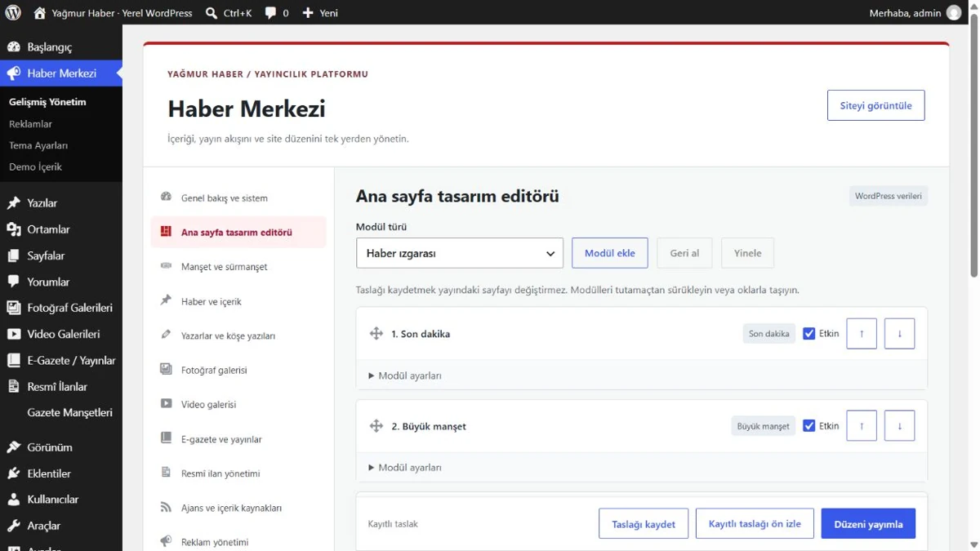Click the Ortamlar media icon
The image size is (980, 551).
pyautogui.click(x=14, y=229)
